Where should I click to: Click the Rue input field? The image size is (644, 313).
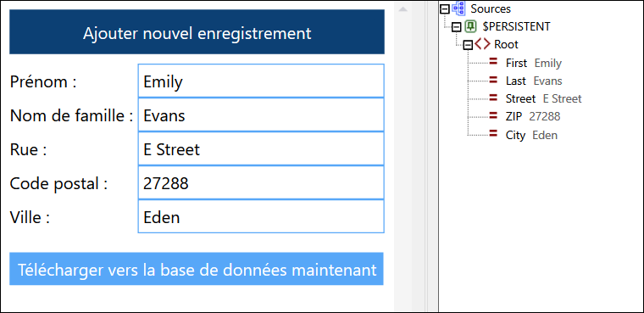[261, 148]
